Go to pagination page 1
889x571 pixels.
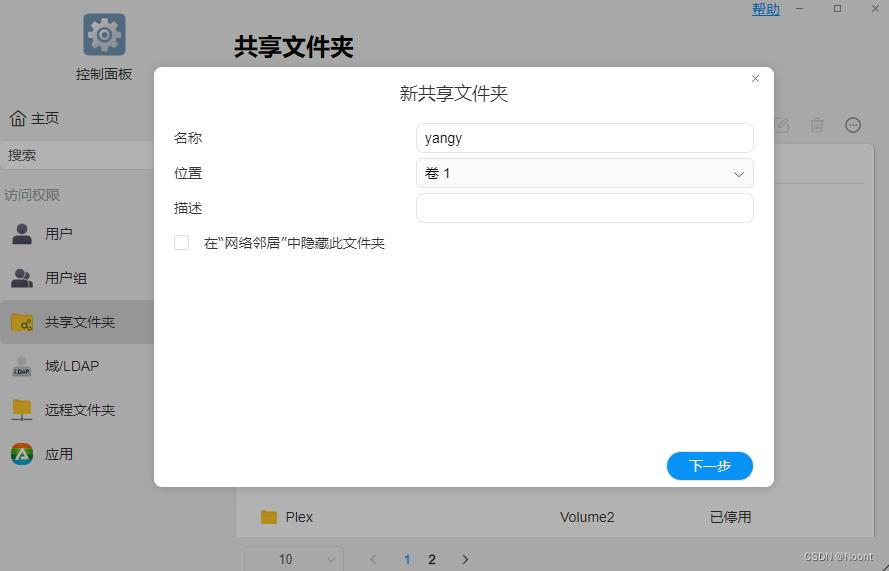(407, 560)
